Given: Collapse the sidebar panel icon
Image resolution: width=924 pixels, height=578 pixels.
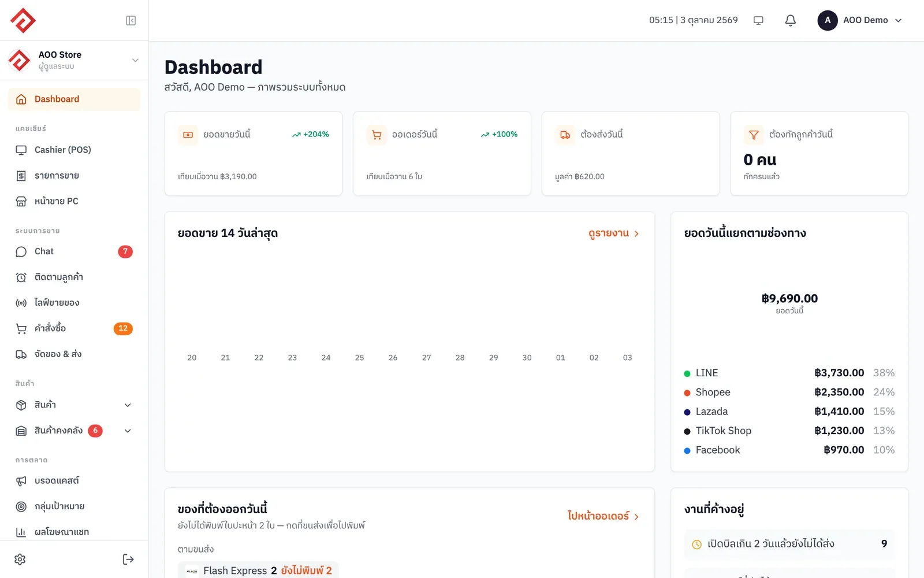Looking at the screenshot, I should (131, 21).
